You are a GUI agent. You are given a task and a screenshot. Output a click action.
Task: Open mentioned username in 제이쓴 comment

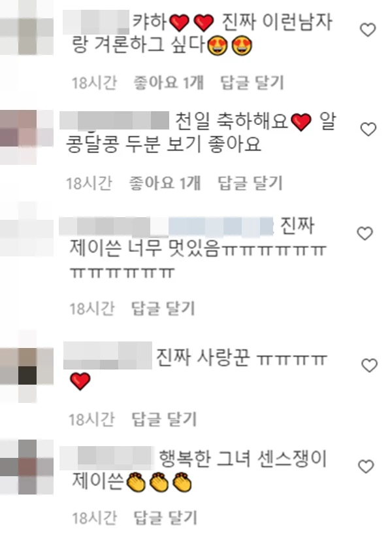221,227
